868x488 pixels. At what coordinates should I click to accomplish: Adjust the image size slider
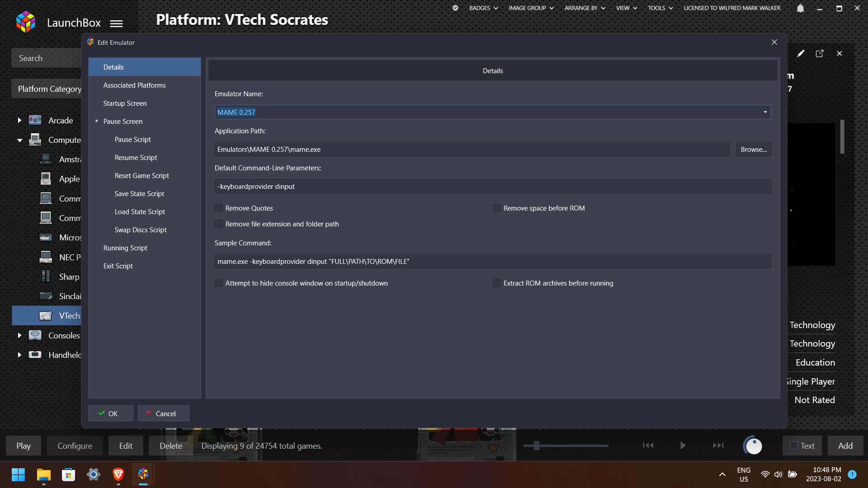point(536,446)
